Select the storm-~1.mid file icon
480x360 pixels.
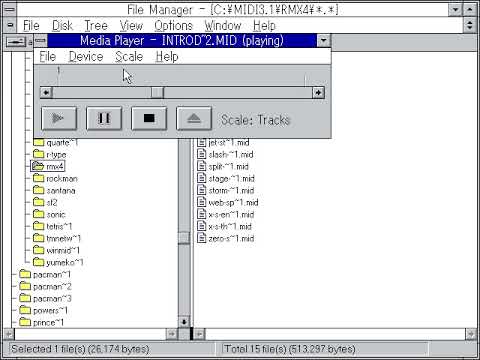point(201,190)
